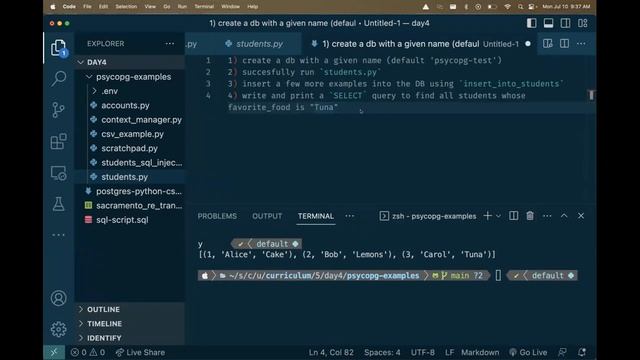Image resolution: width=640 pixels, height=360 pixels.
Task: Maximize the terminal panel size
Action: point(564,216)
